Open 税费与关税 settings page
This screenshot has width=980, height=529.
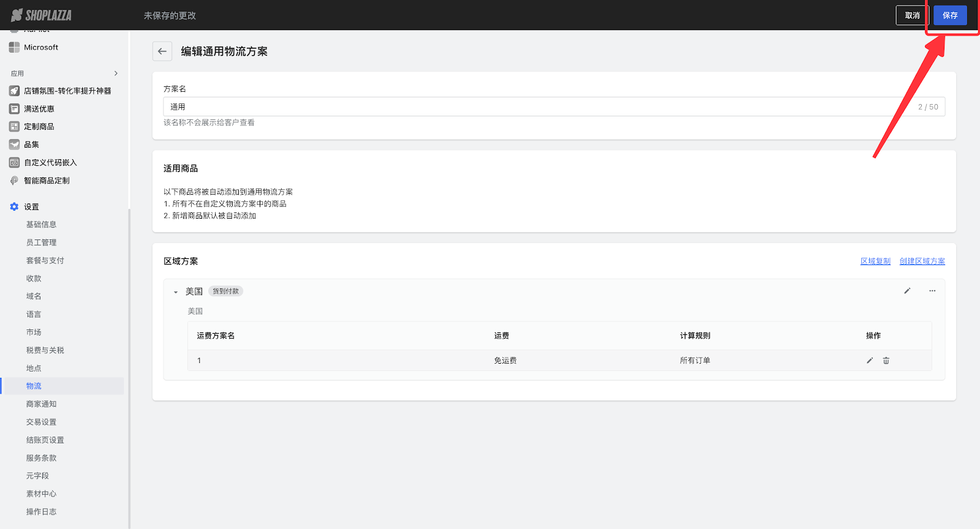coord(45,350)
